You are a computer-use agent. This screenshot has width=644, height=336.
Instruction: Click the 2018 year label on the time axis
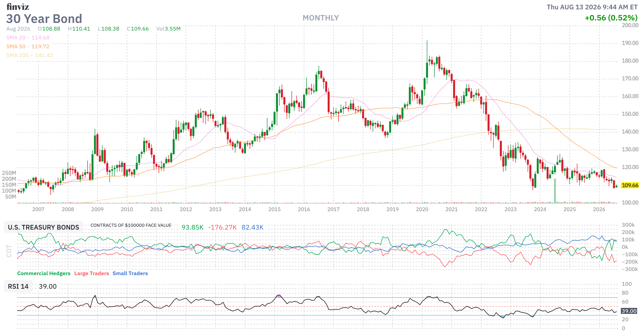[363, 209]
